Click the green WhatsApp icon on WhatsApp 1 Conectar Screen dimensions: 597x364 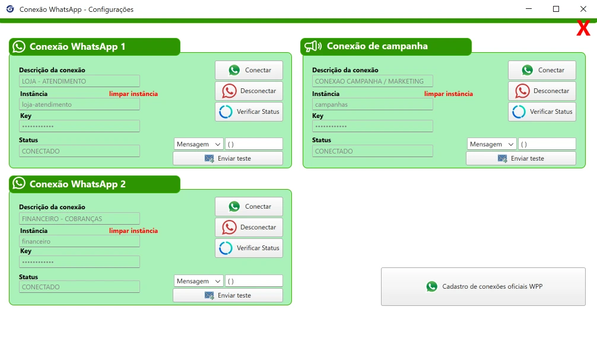point(234,70)
